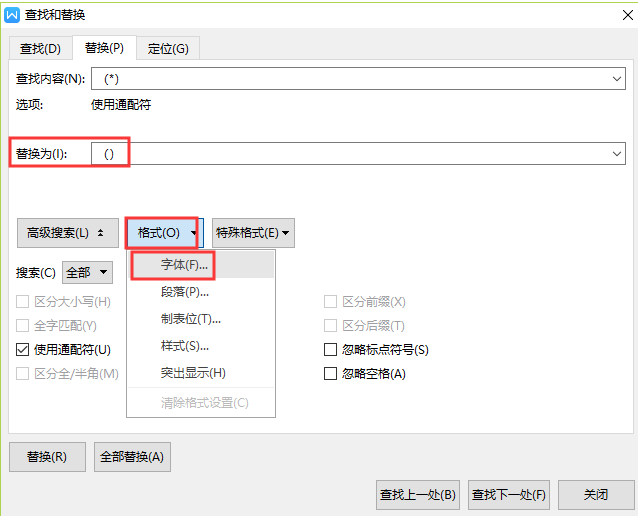Select the 替换(P) tab
The image size is (638, 516).
point(104,48)
